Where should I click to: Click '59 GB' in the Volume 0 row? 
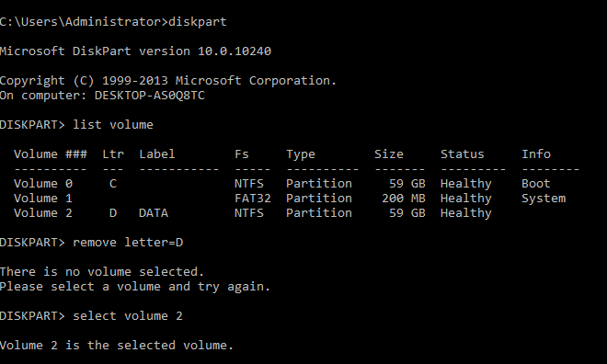coord(407,183)
